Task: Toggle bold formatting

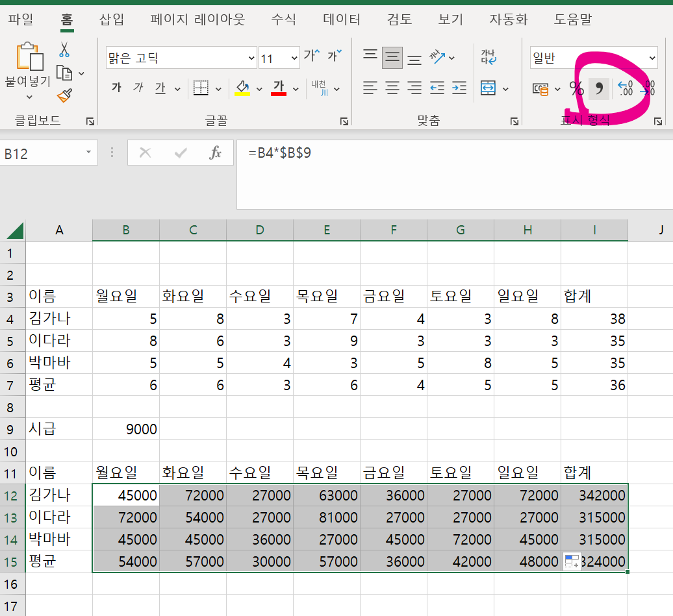Action: 116,88
